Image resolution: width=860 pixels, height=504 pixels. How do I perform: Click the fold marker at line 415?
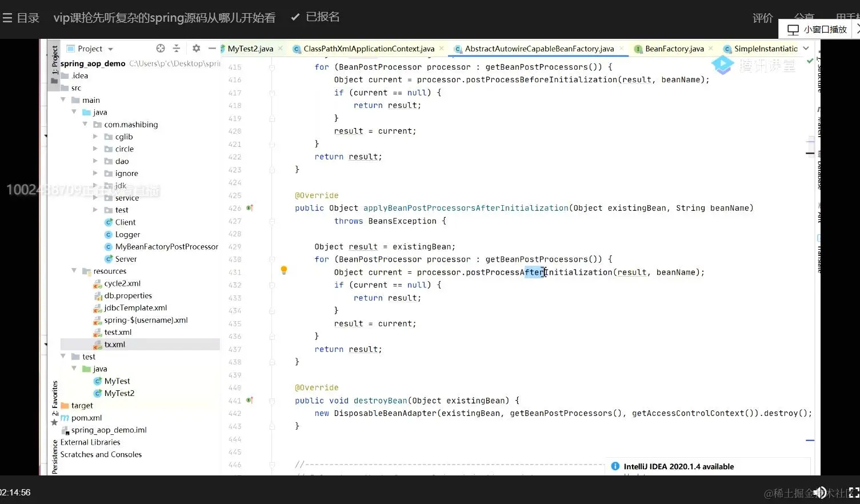pyautogui.click(x=272, y=67)
